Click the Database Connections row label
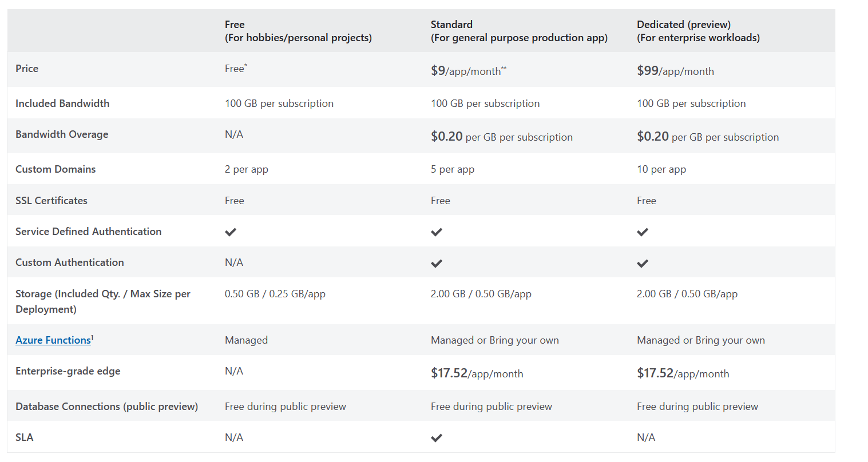This screenshot has height=462, width=868. pos(106,407)
